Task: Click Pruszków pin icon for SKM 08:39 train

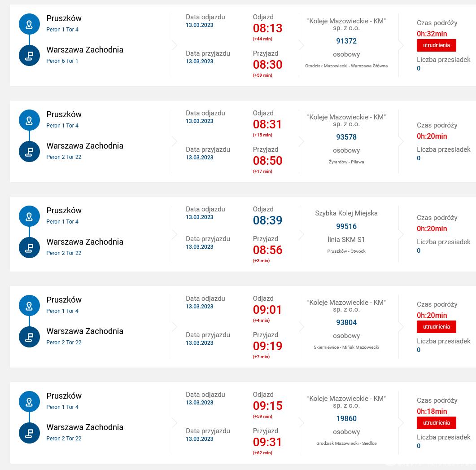Action: coord(29,216)
